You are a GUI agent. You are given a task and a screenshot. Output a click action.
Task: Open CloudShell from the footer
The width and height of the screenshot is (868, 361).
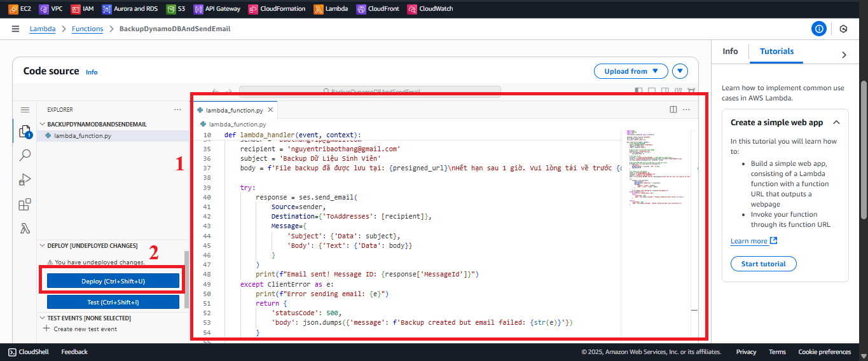(x=30, y=351)
